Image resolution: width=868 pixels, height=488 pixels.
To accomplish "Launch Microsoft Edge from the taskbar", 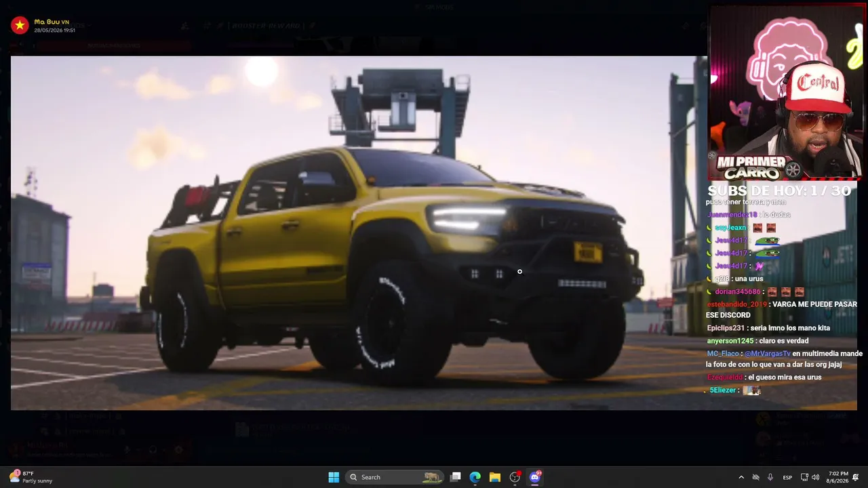I will click(475, 477).
